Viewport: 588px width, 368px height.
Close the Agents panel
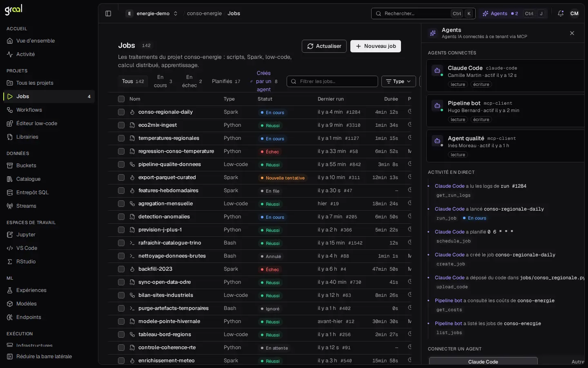coord(572,33)
